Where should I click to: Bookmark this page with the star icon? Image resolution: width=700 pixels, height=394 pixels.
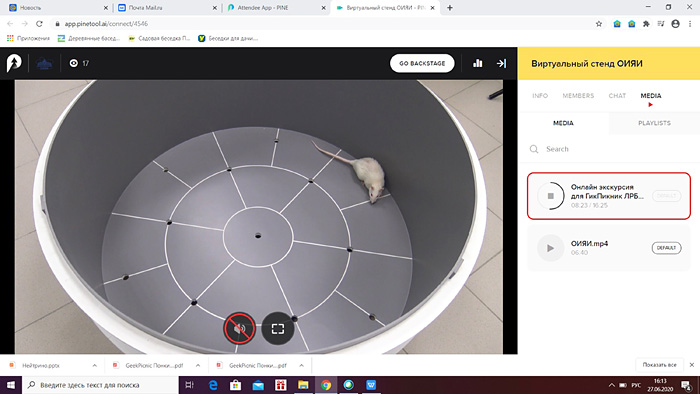pos(599,24)
